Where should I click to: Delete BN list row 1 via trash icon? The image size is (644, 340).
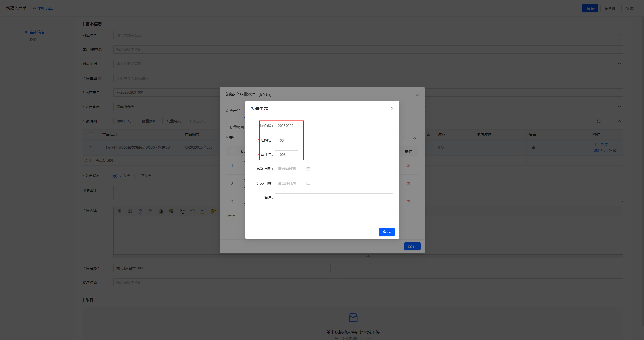[x=408, y=165]
